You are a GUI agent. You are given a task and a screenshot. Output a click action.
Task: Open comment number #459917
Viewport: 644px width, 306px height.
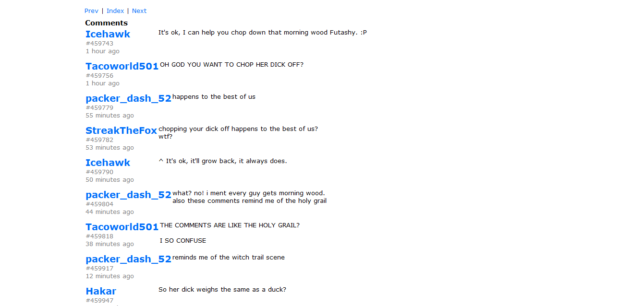(99, 269)
